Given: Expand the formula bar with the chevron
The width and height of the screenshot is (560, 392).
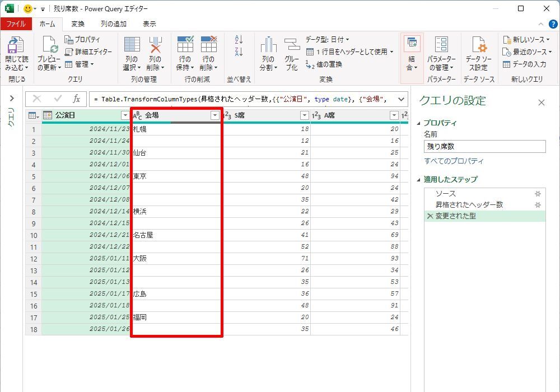Looking at the screenshot, I should pyautogui.click(x=401, y=99).
